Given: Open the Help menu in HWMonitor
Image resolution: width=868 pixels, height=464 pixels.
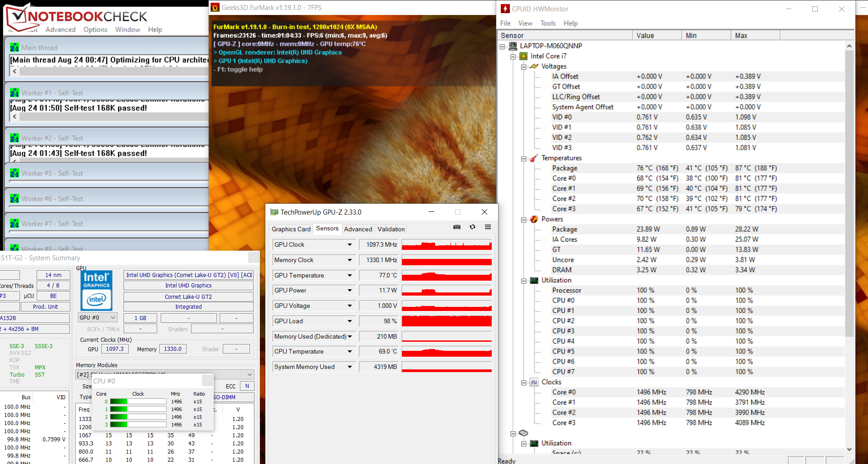Looking at the screenshot, I should point(571,23).
